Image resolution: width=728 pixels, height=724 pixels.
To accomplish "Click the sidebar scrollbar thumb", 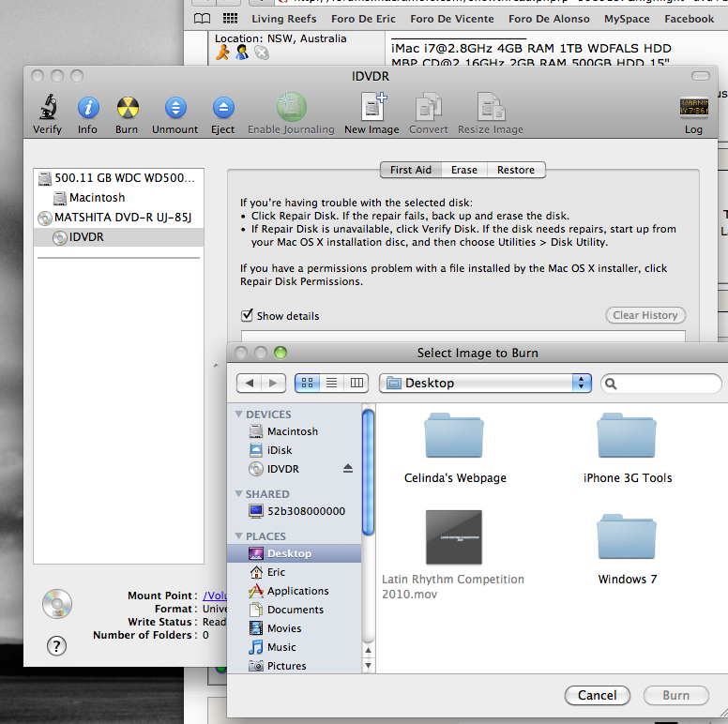I will (368, 473).
